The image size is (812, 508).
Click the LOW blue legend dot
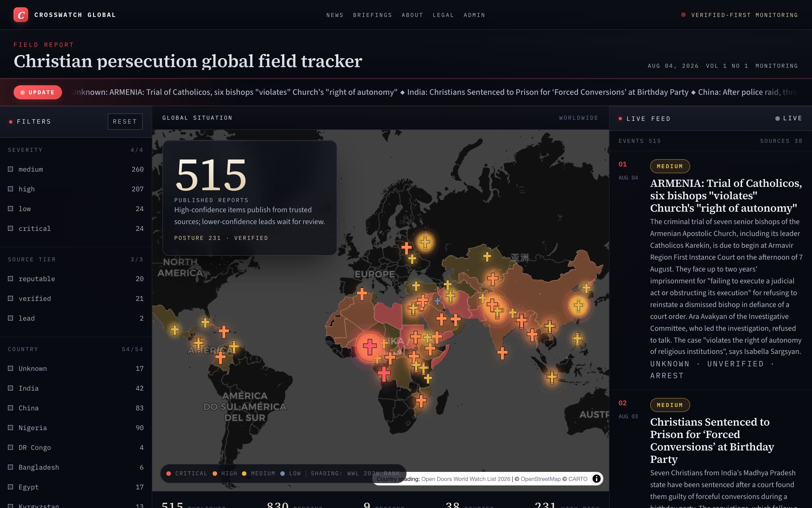coord(283,473)
